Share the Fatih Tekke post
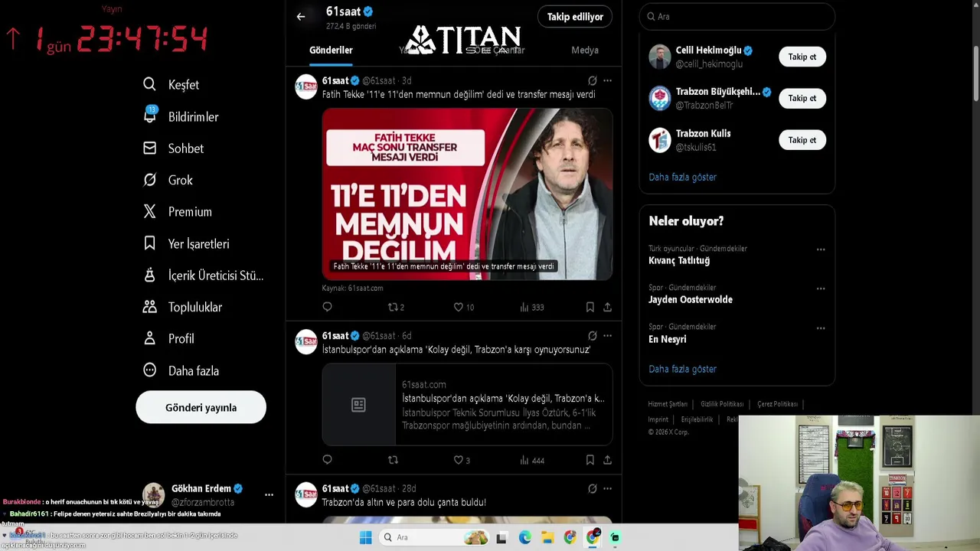The image size is (980, 551). point(607,307)
